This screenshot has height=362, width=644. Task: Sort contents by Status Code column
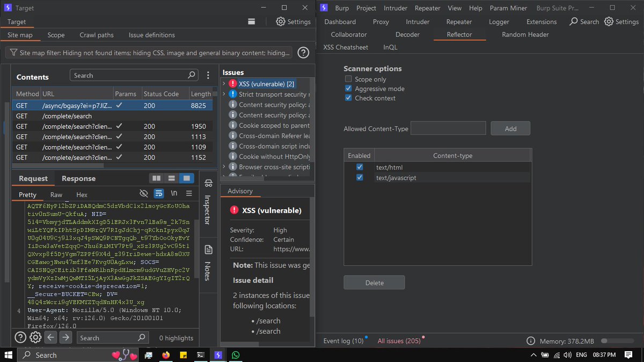click(x=165, y=94)
